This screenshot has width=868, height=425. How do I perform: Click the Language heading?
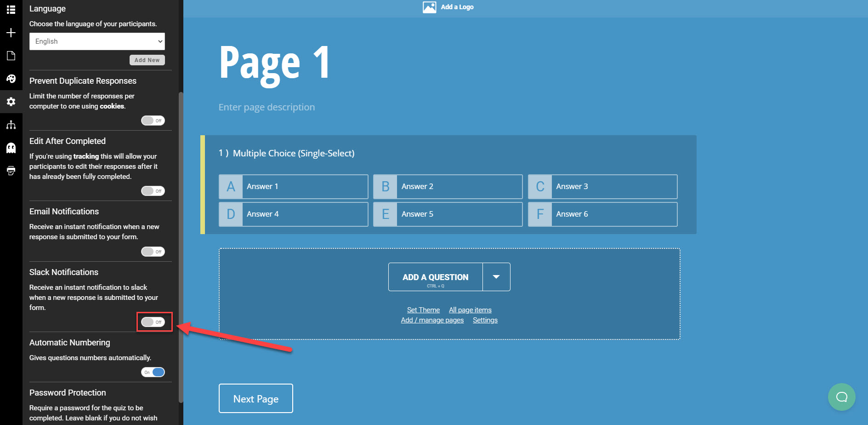point(47,9)
